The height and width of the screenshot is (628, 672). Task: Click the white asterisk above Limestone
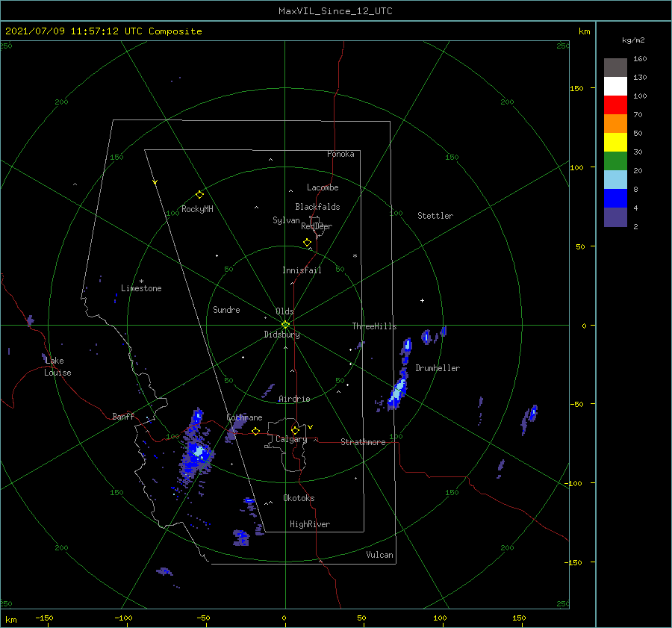[x=141, y=282]
